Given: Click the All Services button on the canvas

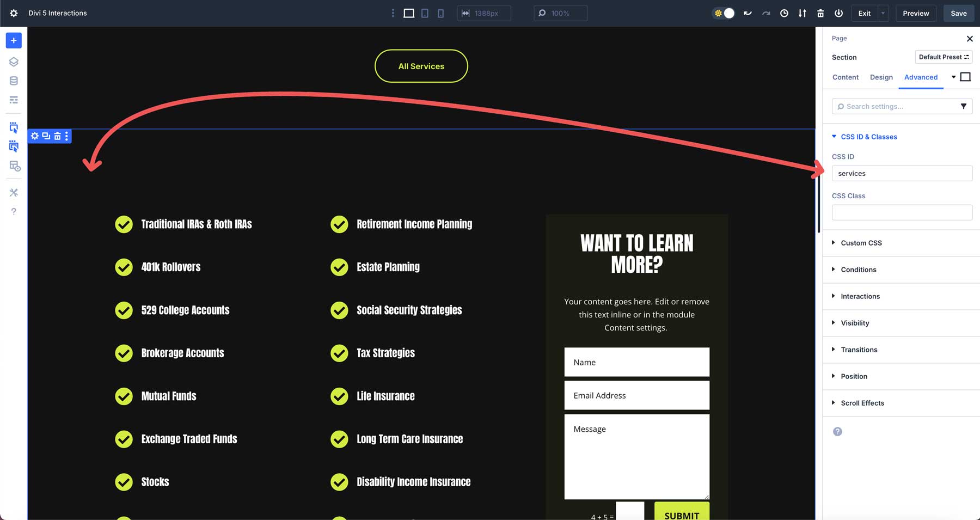Looking at the screenshot, I should 421,66.
